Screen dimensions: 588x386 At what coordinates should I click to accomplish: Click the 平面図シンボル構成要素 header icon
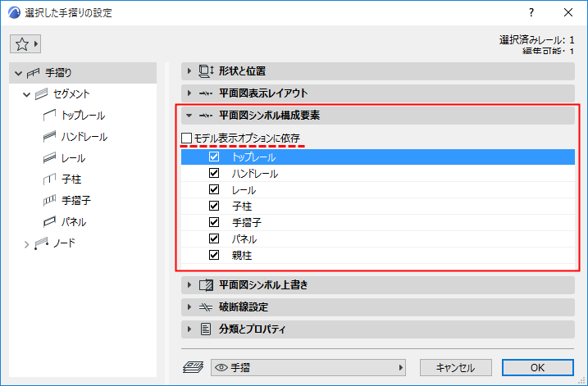[x=206, y=116]
